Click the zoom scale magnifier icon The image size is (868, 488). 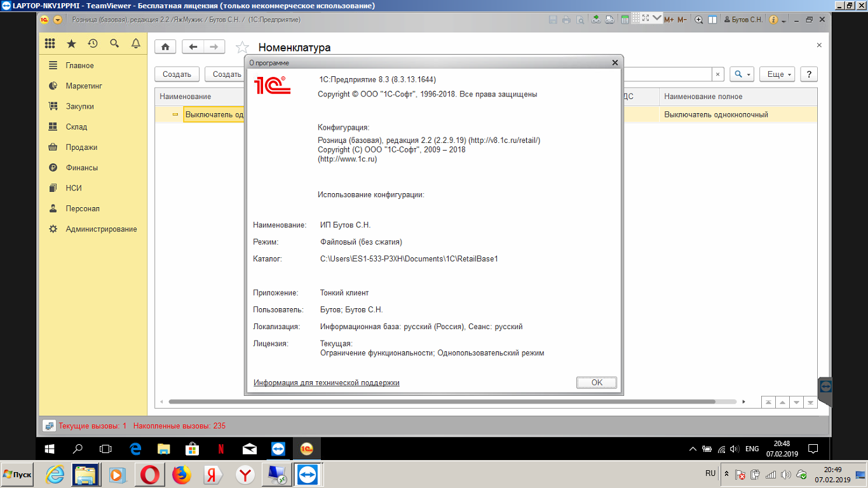[x=699, y=20]
